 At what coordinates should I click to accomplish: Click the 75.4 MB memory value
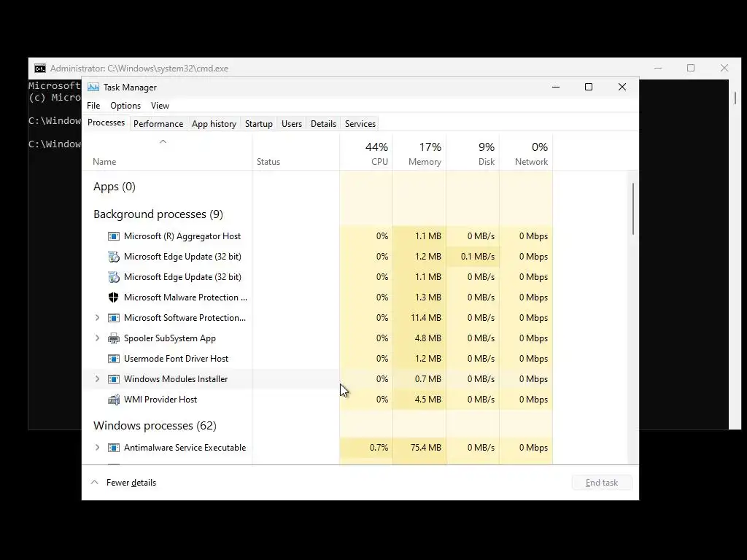point(426,448)
